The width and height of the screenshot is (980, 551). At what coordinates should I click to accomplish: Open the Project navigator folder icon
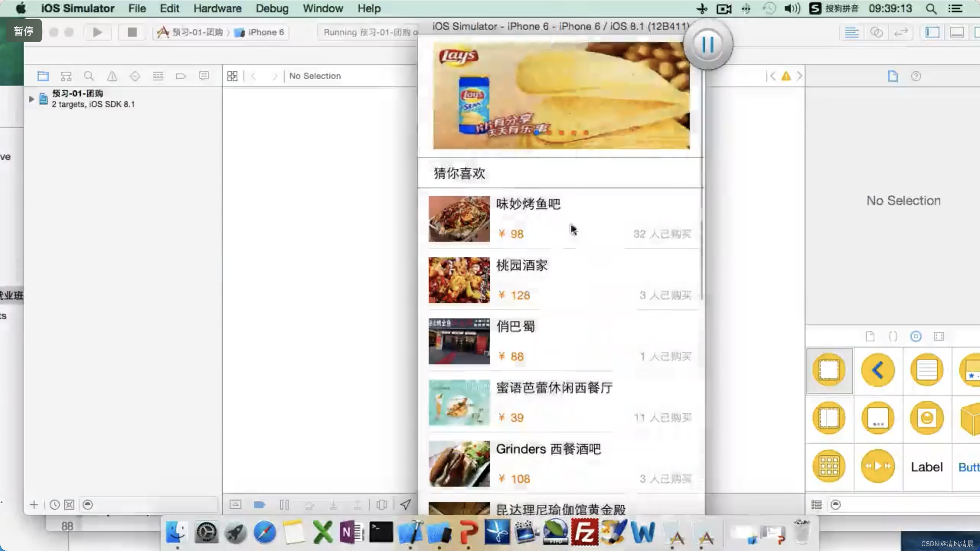pos(43,76)
